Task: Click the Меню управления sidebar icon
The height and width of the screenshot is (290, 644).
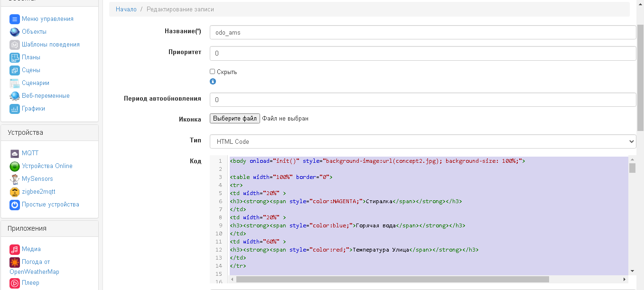Action: (14, 19)
